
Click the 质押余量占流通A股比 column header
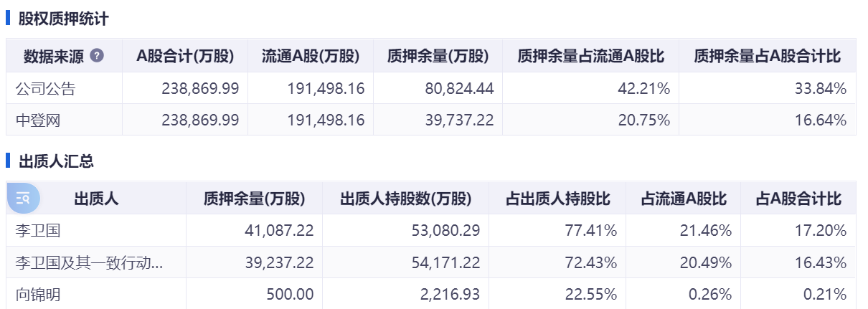590,57
